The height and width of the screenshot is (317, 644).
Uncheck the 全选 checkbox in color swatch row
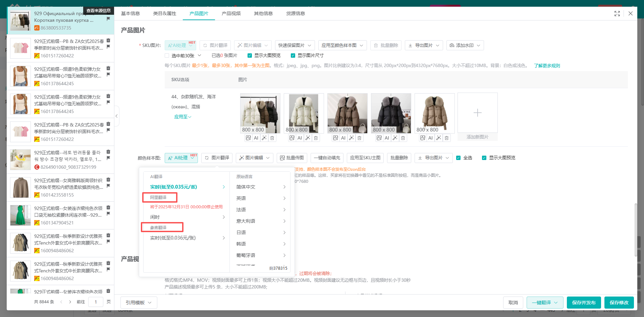click(x=458, y=158)
